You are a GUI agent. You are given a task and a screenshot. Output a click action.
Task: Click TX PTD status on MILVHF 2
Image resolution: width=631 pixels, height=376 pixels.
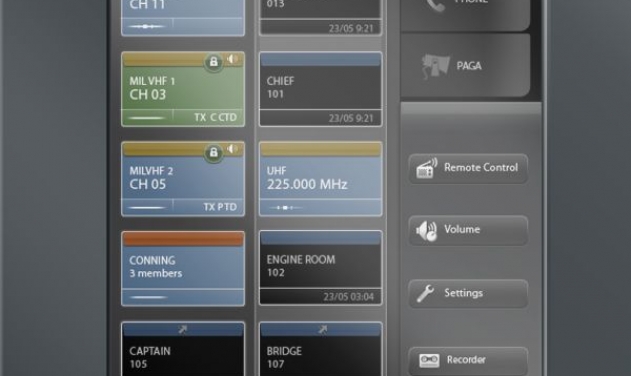click(x=220, y=207)
